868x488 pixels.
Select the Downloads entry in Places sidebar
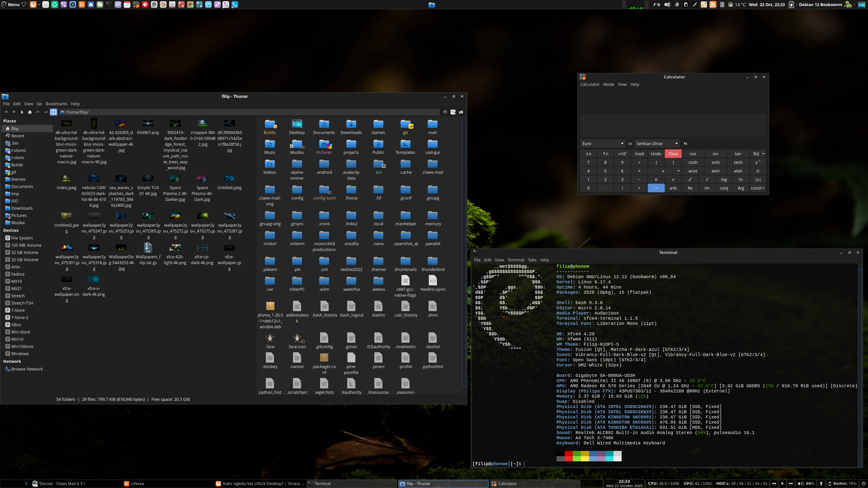pos(22,208)
